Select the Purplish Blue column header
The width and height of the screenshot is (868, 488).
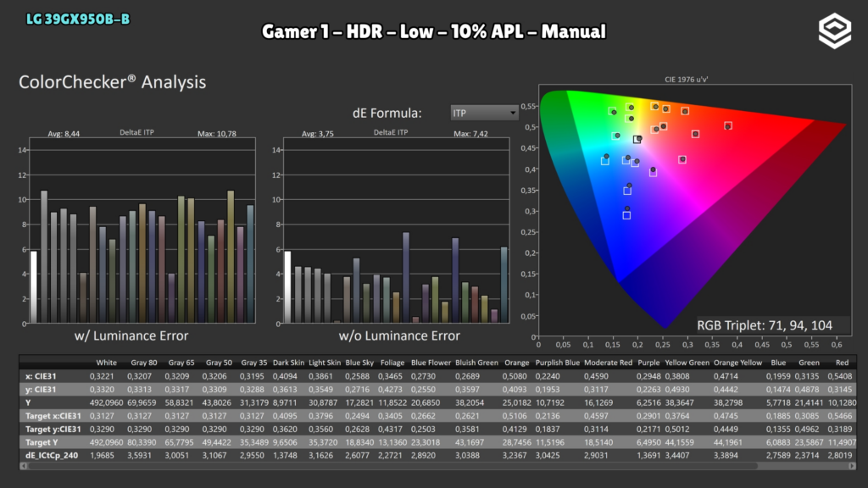pyautogui.click(x=558, y=363)
